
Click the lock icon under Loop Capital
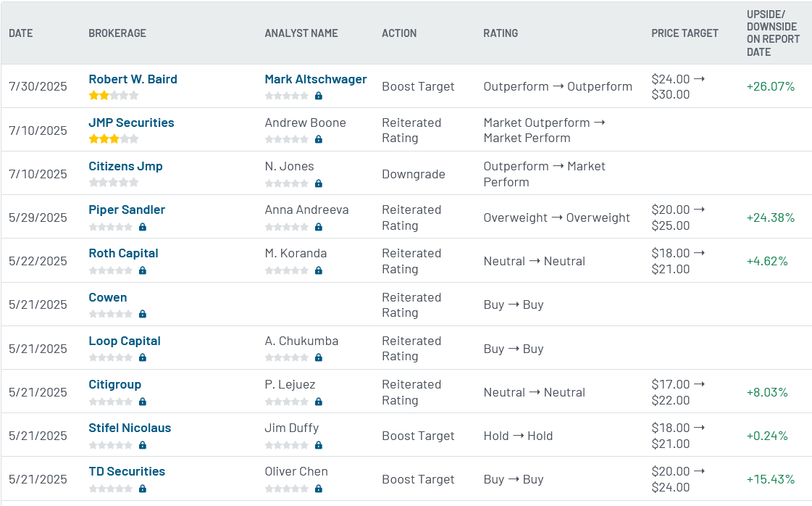pos(143,357)
